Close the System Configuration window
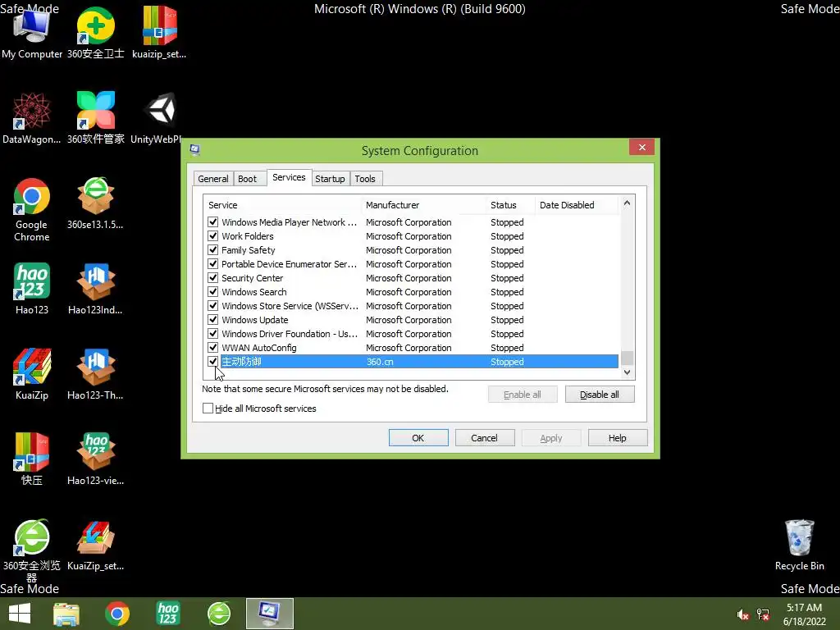The height and width of the screenshot is (630, 840). 641,147
